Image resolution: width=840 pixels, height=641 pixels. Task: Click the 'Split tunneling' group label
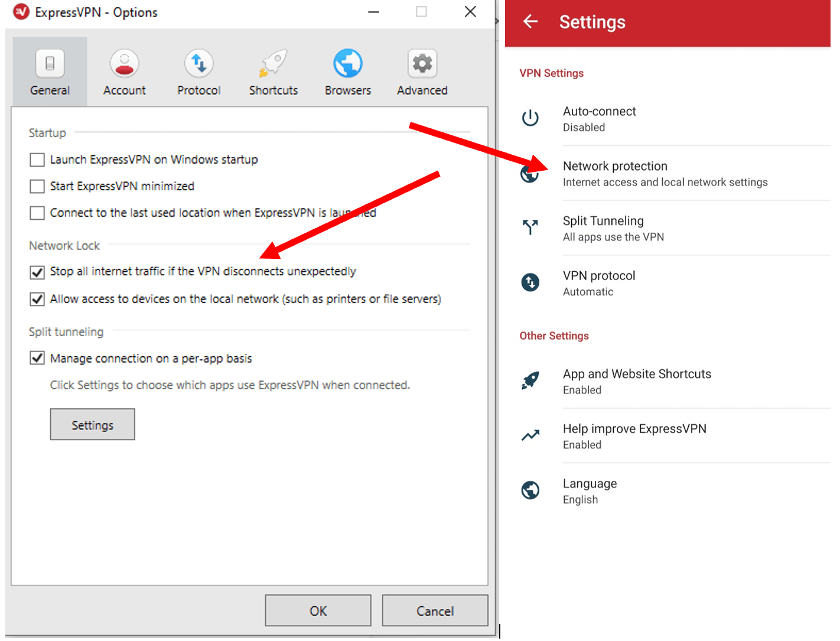coord(66,332)
